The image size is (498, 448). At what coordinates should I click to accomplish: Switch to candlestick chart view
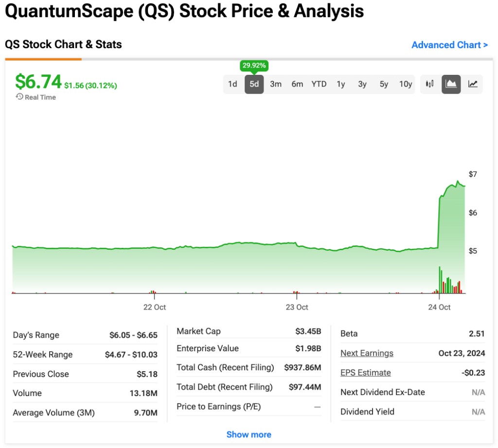(430, 84)
